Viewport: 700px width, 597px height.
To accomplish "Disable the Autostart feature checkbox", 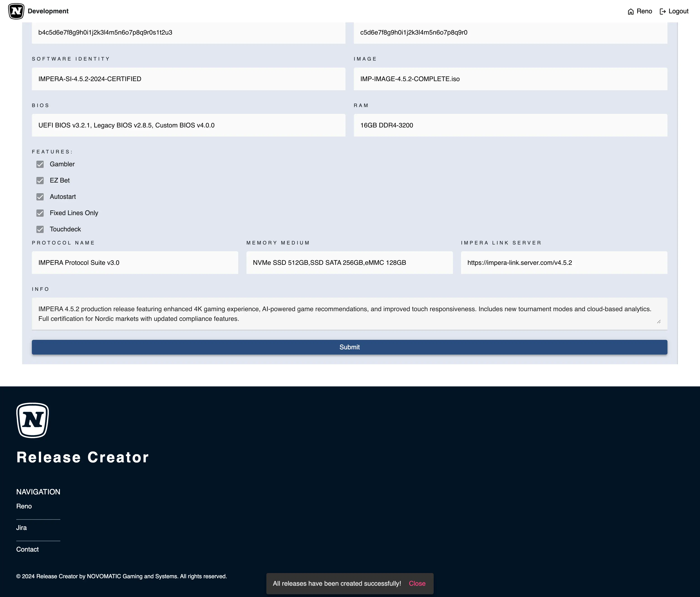I will pyautogui.click(x=40, y=197).
